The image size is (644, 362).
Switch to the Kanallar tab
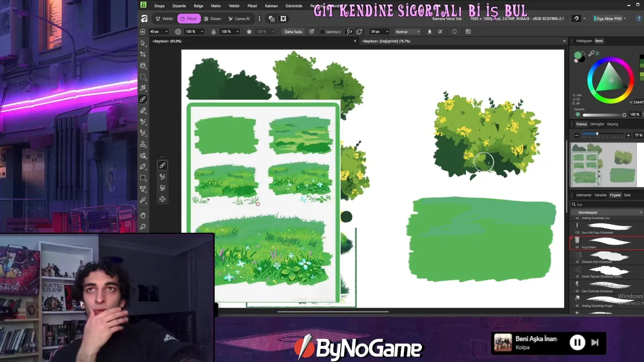[601, 195]
